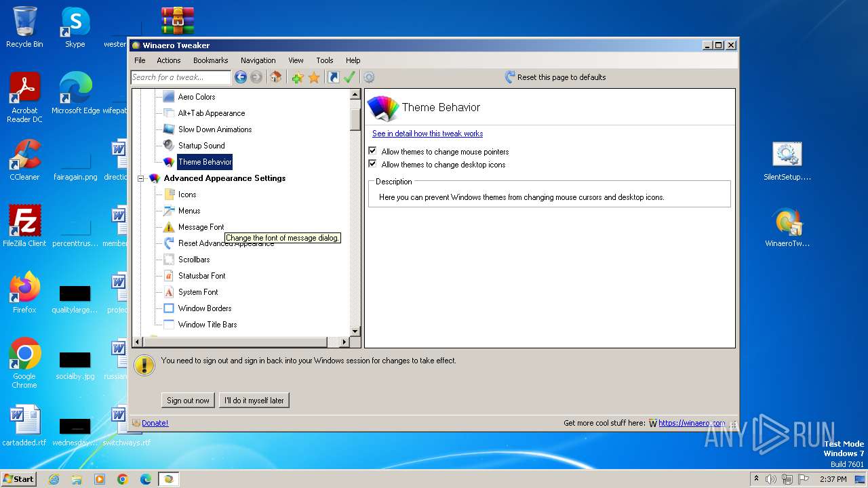Open the https://winaero.com link
The image size is (868, 488).
[x=692, y=423]
